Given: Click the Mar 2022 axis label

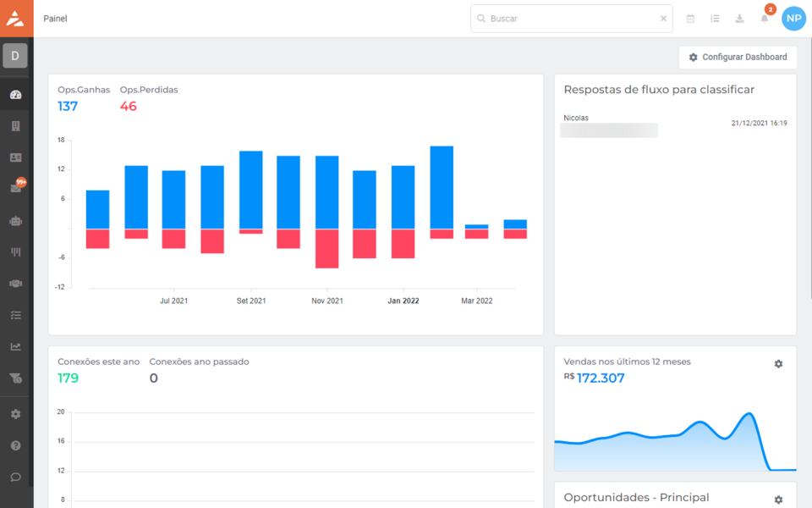Looking at the screenshot, I should pos(477,301).
